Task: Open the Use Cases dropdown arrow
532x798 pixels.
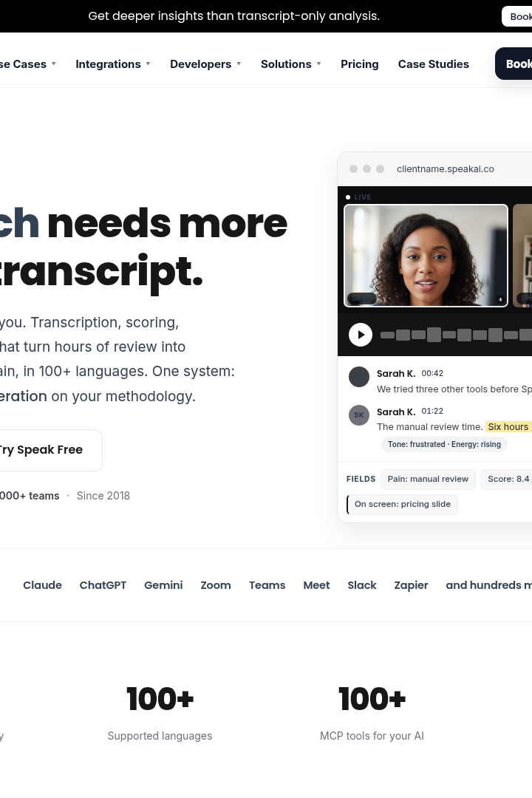Action: [53, 64]
